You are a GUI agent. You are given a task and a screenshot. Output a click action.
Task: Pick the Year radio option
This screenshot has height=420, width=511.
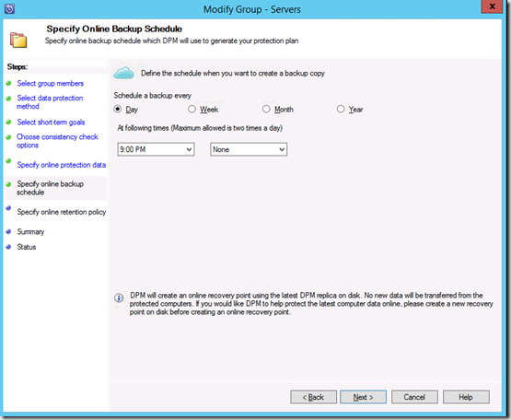341,109
